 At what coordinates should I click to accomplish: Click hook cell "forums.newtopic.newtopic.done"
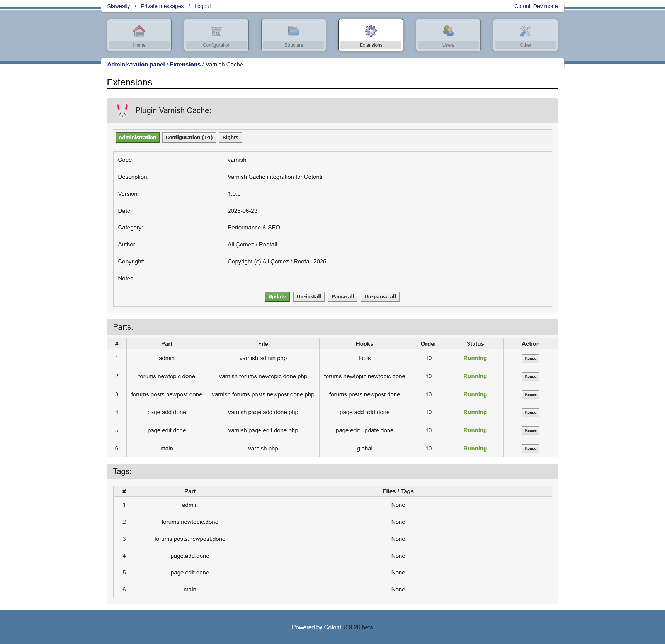click(x=364, y=376)
